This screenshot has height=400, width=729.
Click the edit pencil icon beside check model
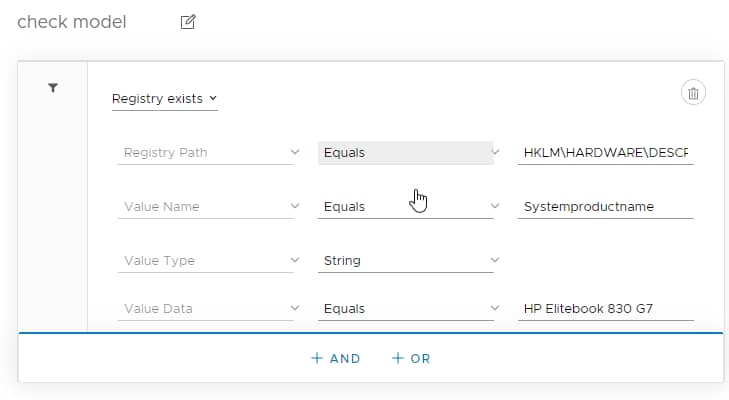point(188,22)
